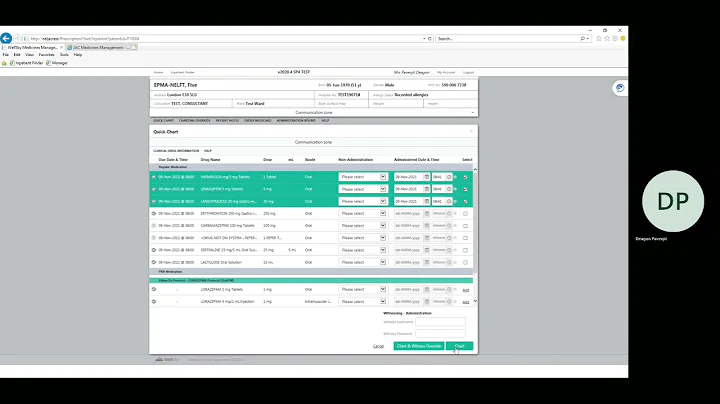
Task: Uncheck left checkbox of LINAGLIPTIN row
Action: pyautogui.click(x=154, y=189)
